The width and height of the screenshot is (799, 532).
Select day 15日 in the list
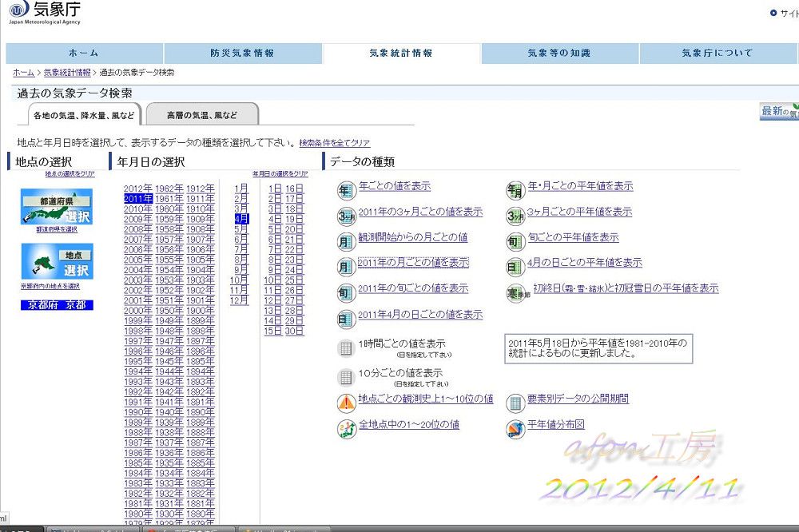[273, 331]
